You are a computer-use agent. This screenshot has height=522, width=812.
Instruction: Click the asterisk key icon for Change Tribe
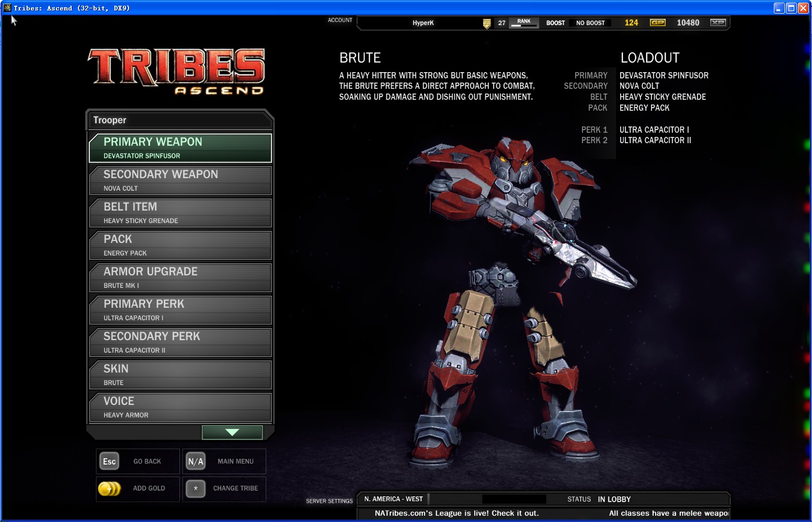tap(196, 489)
